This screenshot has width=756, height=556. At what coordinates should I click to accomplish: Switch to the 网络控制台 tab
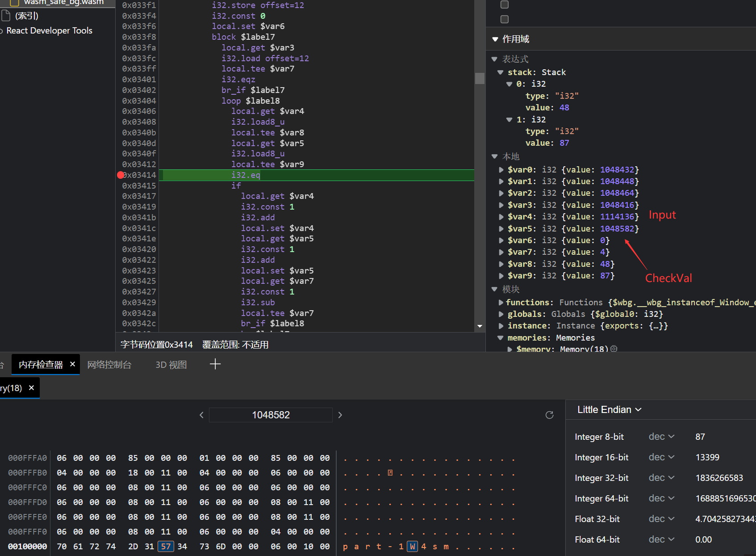(x=109, y=365)
